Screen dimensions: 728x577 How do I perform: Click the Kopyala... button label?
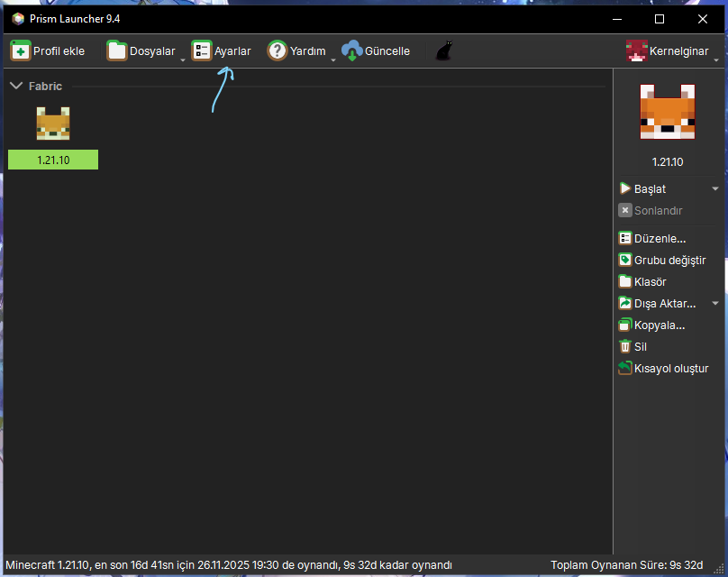point(660,325)
